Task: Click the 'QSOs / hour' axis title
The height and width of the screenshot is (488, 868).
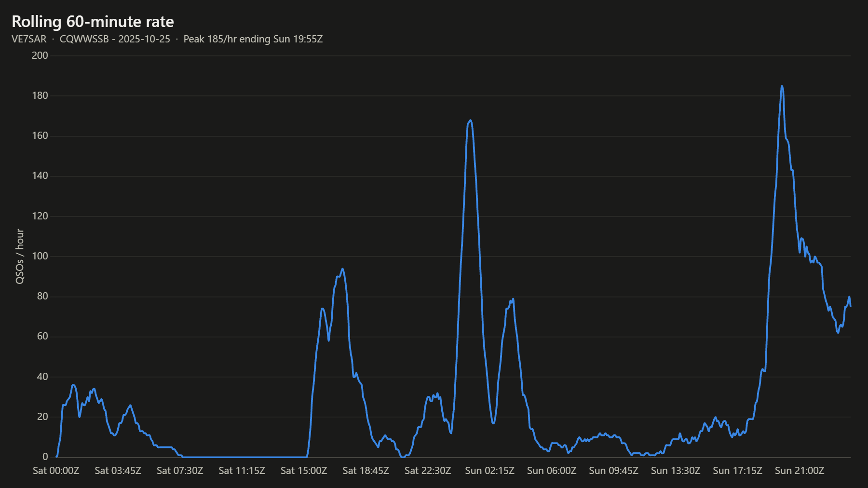Action: pos(20,257)
